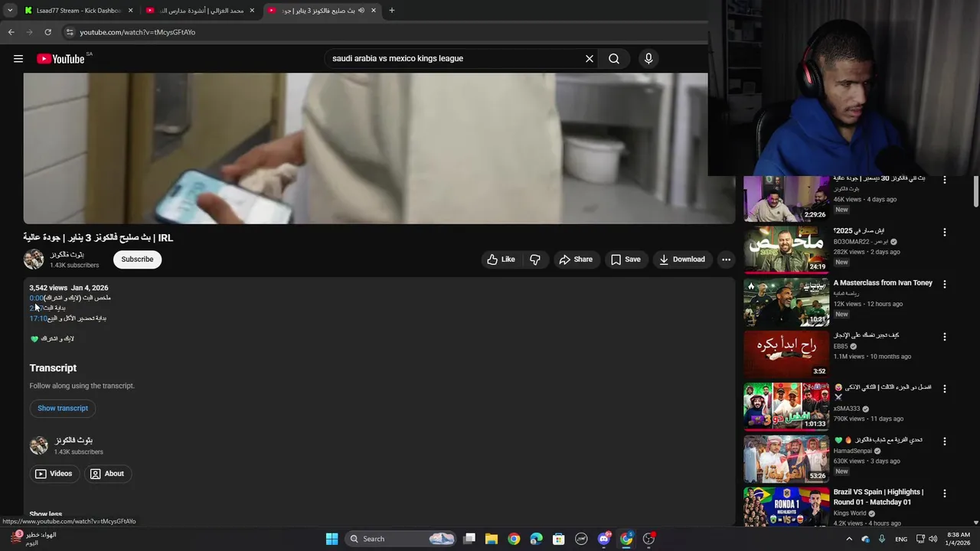This screenshot has width=980, height=551.
Task: Show the video transcript
Action: pos(63,408)
